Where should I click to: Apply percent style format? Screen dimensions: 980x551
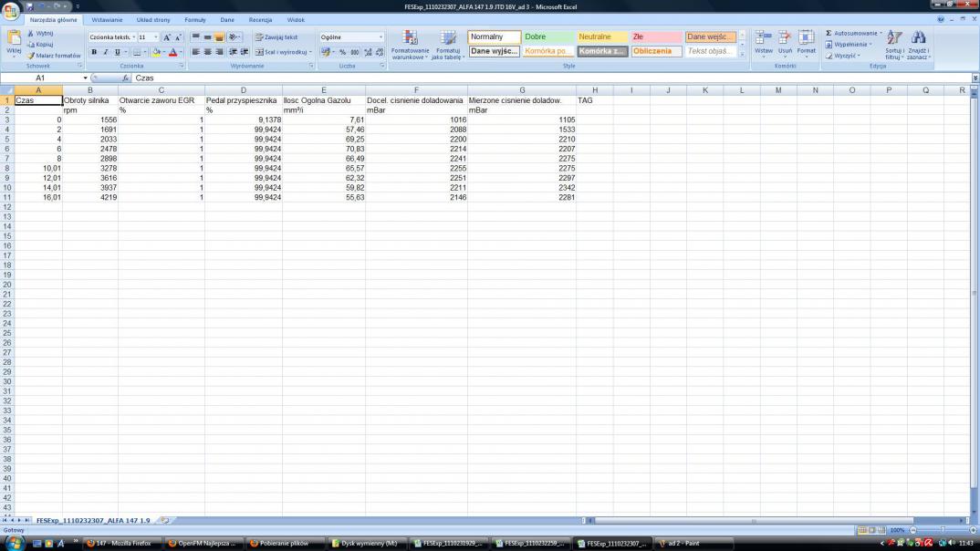342,53
